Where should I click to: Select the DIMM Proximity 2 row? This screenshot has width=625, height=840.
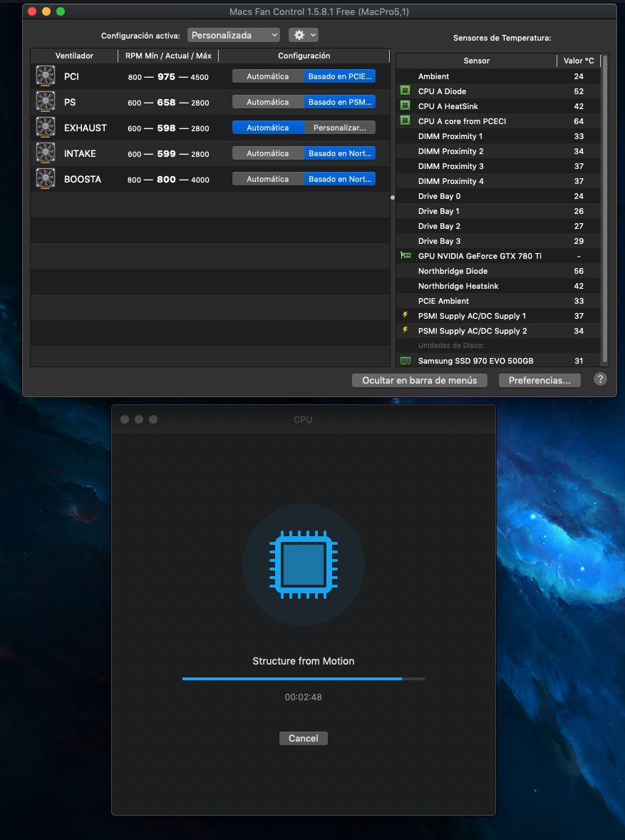(499, 151)
